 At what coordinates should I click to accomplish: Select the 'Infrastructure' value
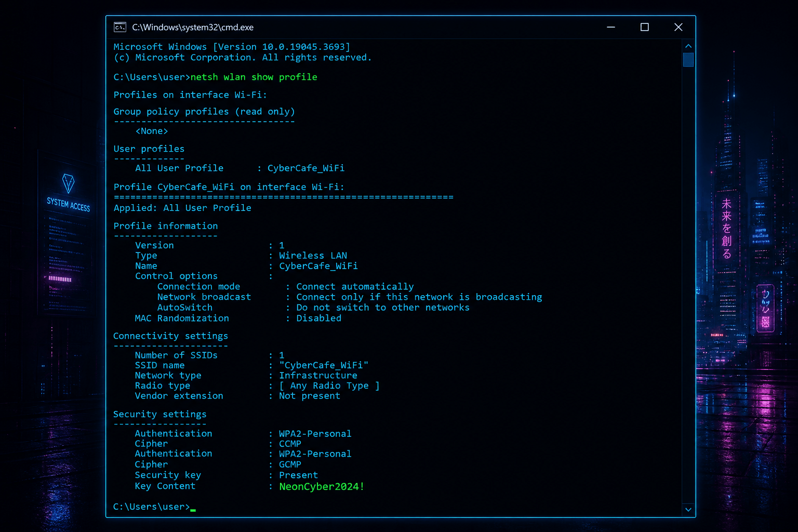318,375
